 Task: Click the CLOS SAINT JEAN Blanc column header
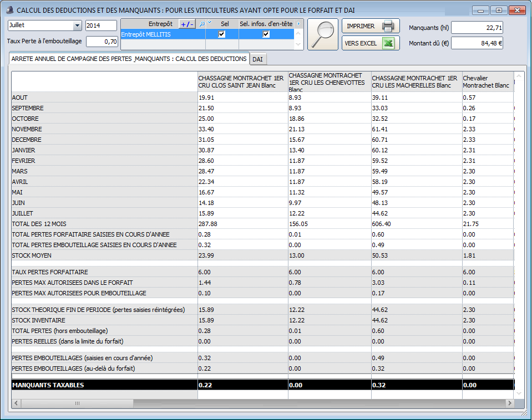coord(242,81)
